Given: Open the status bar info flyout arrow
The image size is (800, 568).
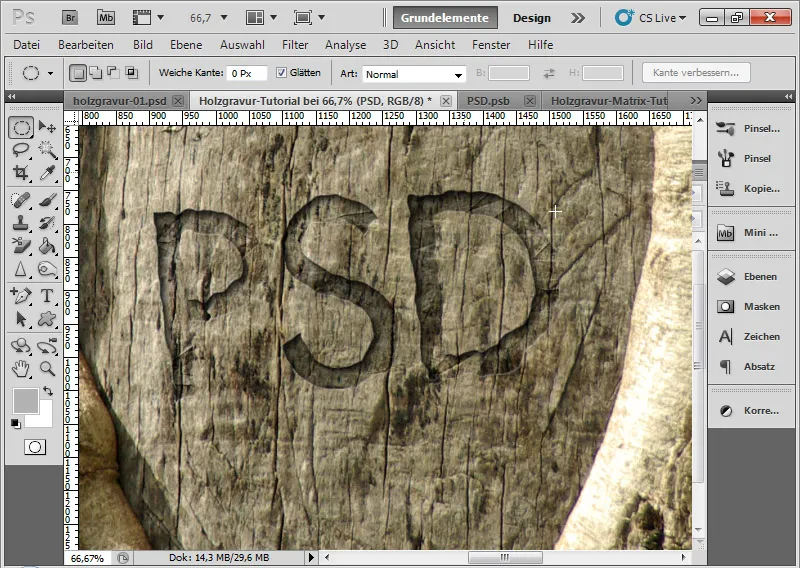Looking at the screenshot, I should [311, 557].
